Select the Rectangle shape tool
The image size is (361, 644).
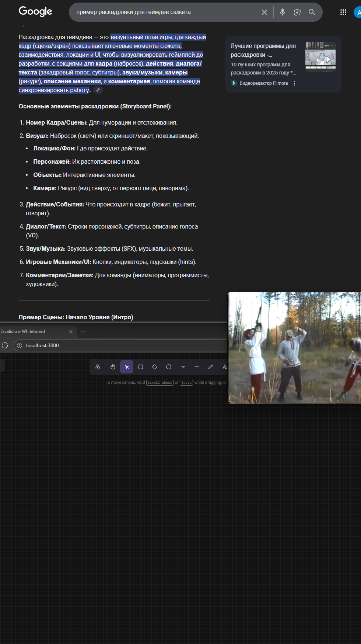[x=141, y=367]
